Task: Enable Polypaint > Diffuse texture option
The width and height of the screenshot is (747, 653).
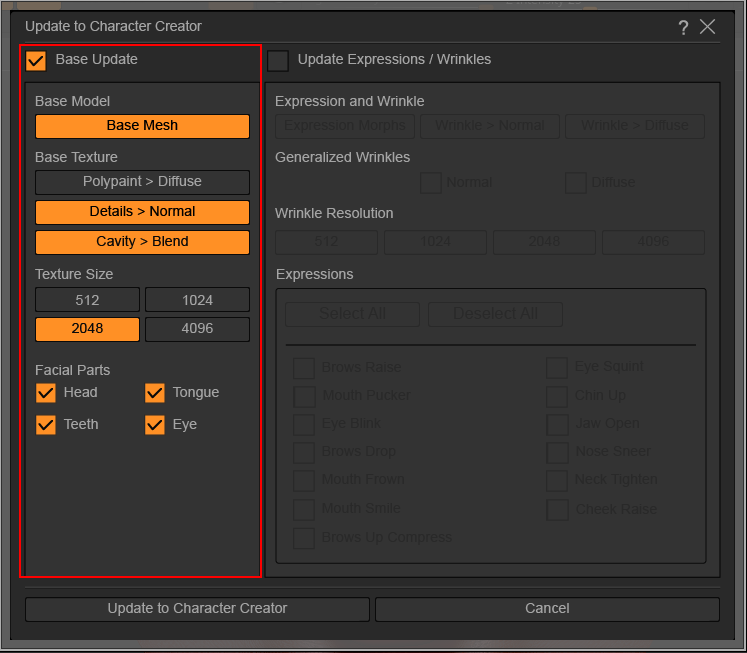Action: pos(142,182)
